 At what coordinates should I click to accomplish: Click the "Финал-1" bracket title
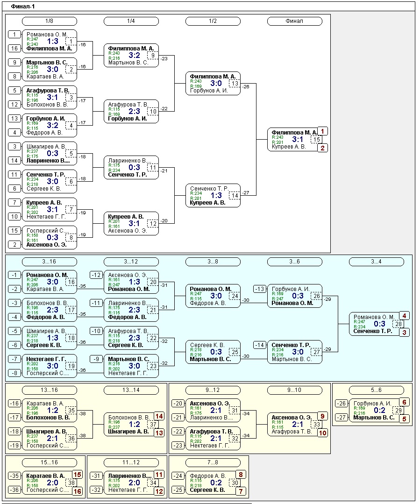[22, 7]
